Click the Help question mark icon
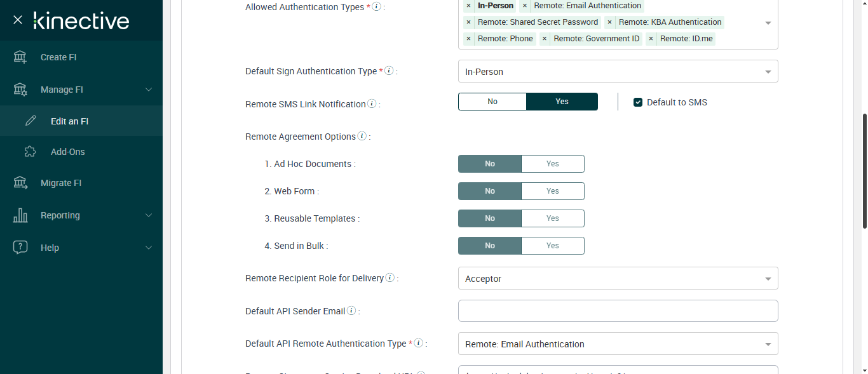This screenshot has height=374, width=868. (20, 248)
